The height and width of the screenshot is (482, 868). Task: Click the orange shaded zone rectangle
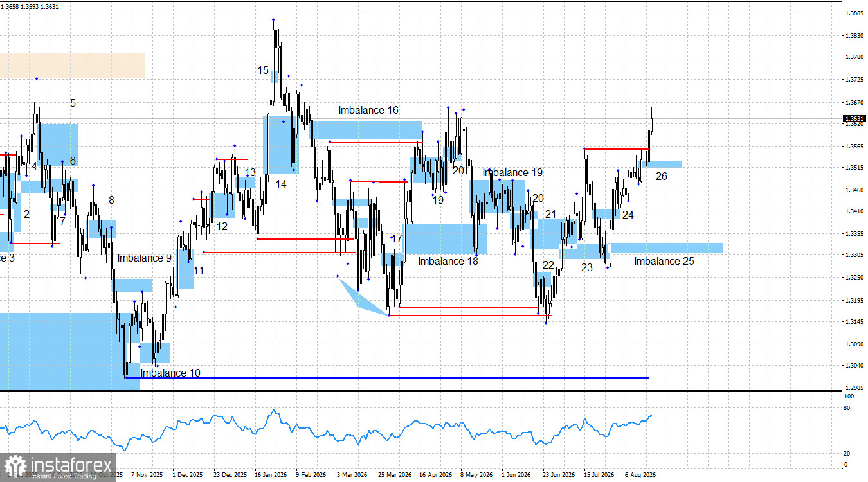(x=72, y=66)
